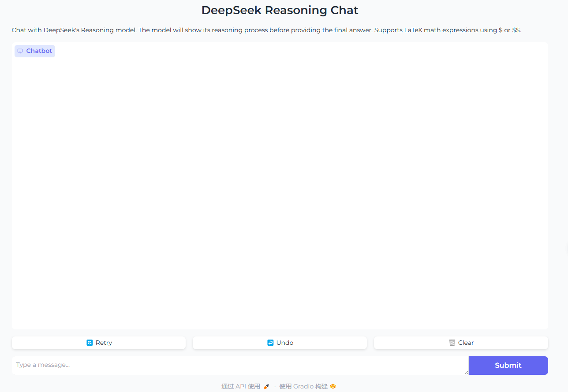Image resolution: width=568 pixels, height=392 pixels.
Task: Submit the typed message
Action: tap(508, 365)
